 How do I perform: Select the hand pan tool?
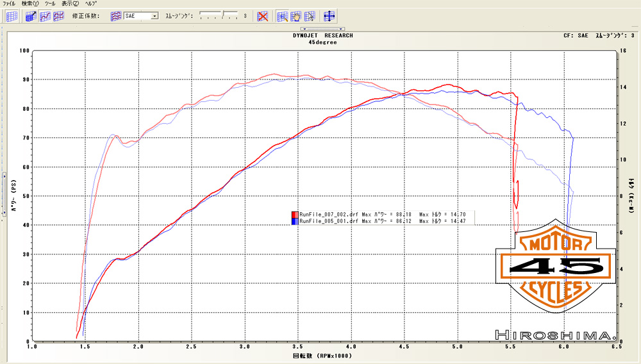tap(296, 16)
